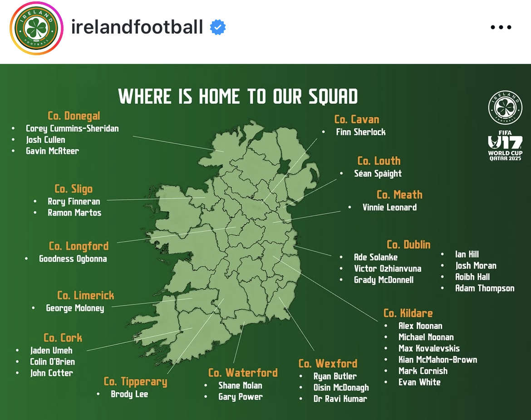Click the "Where is home to our squad" heading
531x420 pixels.
(x=238, y=96)
